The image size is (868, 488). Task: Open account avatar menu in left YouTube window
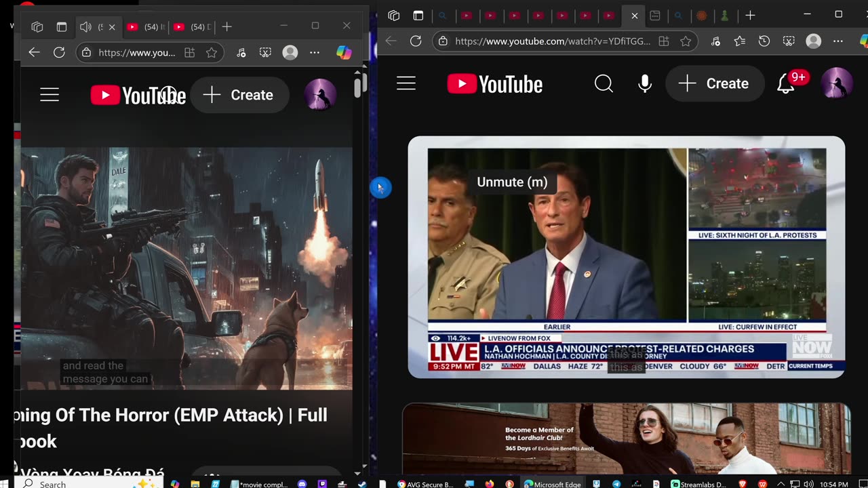[320, 95]
